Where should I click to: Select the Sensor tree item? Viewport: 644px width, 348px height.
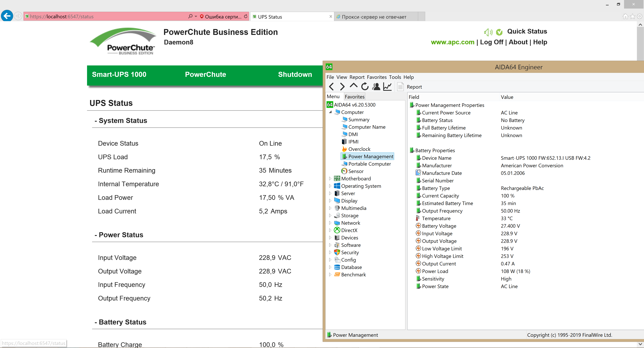(356, 171)
